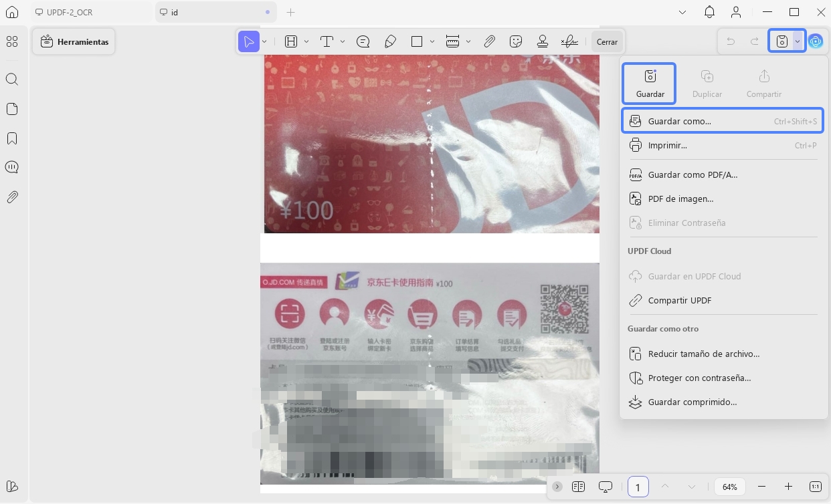Screen dimensions: 831x504
Task: Select the text comment tool
Action: click(x=327, y=41)
